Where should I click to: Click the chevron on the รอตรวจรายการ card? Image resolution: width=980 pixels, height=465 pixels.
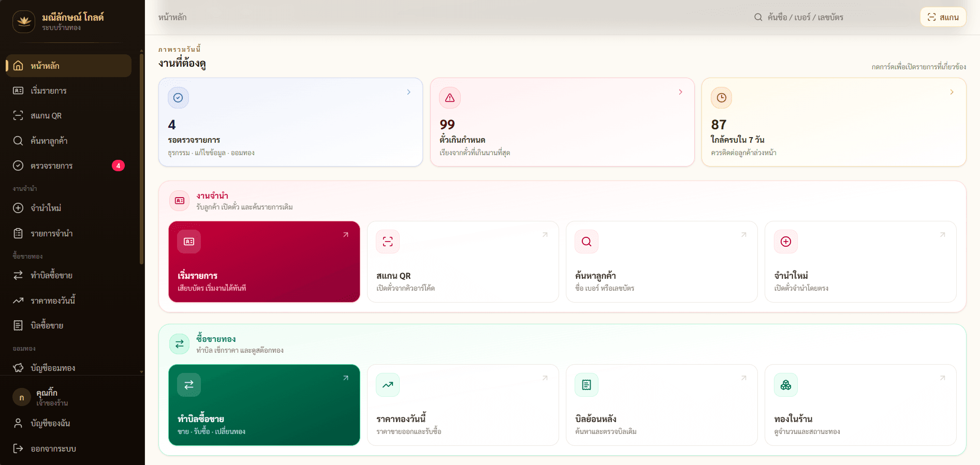408,92
